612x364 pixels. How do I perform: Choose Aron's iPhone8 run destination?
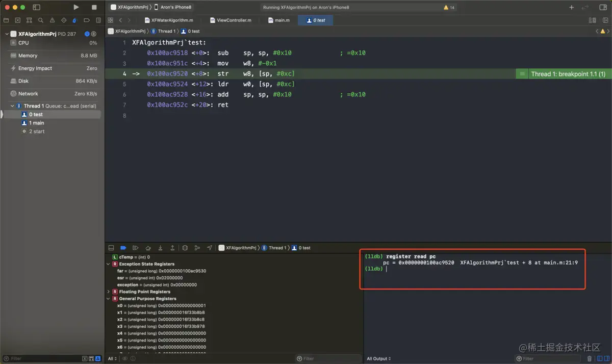(173, 7)
